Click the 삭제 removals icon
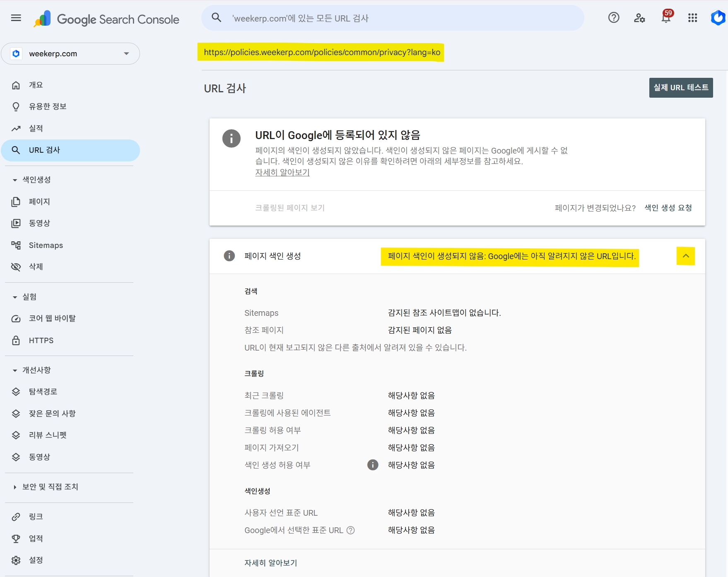 tap(16, 267)
